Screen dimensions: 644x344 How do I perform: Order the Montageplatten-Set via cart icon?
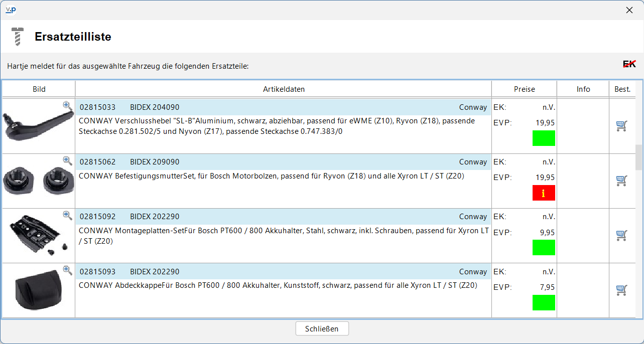point(621,235)
